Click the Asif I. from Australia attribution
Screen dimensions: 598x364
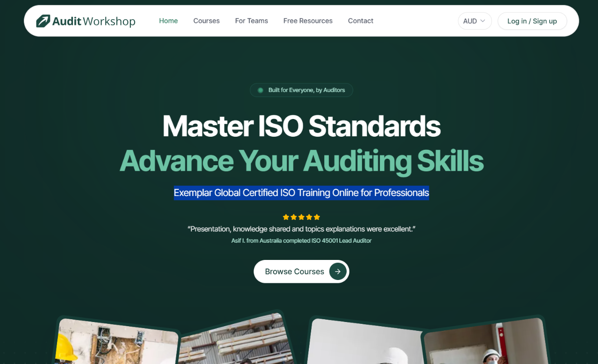pyautogui.click(x=301, y=241)
